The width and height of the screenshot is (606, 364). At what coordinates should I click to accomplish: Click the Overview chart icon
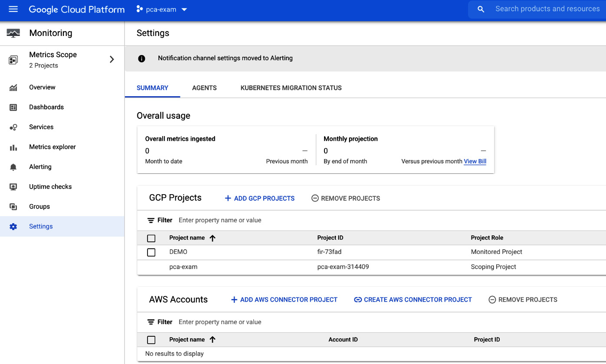coord(13,88)
